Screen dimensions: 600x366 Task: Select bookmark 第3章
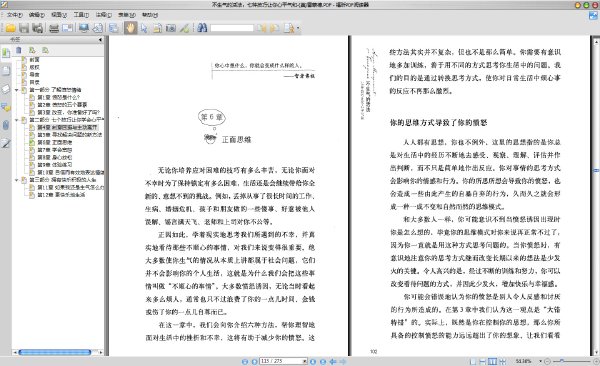68,112
